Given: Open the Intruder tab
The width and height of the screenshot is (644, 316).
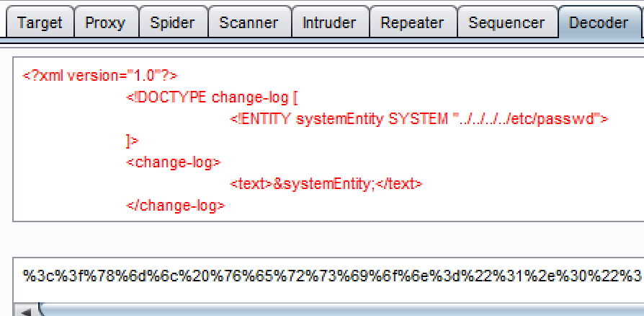Looking at the screenshot, I should pos(330,22).
